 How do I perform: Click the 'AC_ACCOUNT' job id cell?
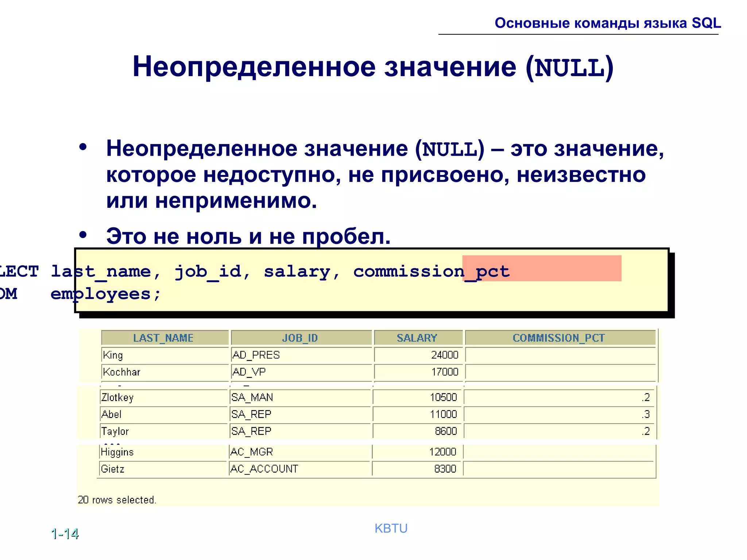click(x=299, y=468)
